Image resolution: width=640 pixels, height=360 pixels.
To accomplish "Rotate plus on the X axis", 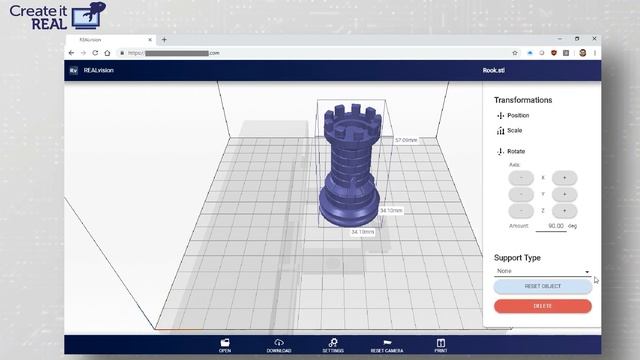I will [564, 178].
